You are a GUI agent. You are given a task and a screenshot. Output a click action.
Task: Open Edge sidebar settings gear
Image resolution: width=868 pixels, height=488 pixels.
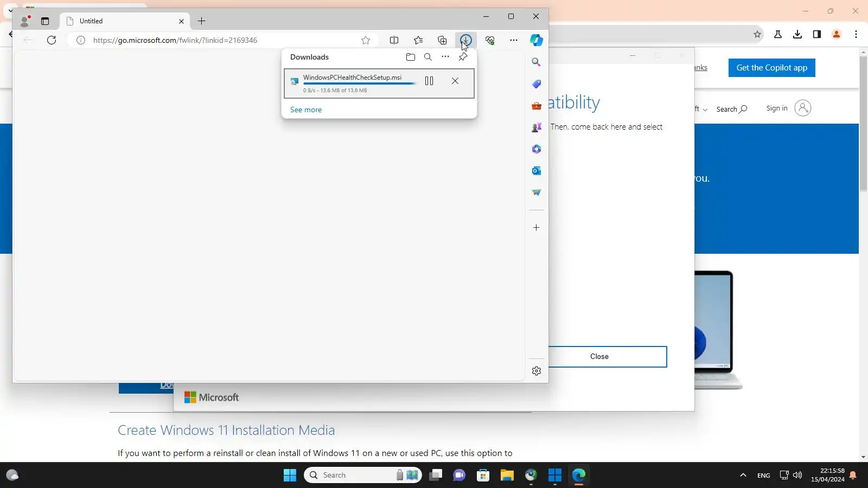point(537,371)
